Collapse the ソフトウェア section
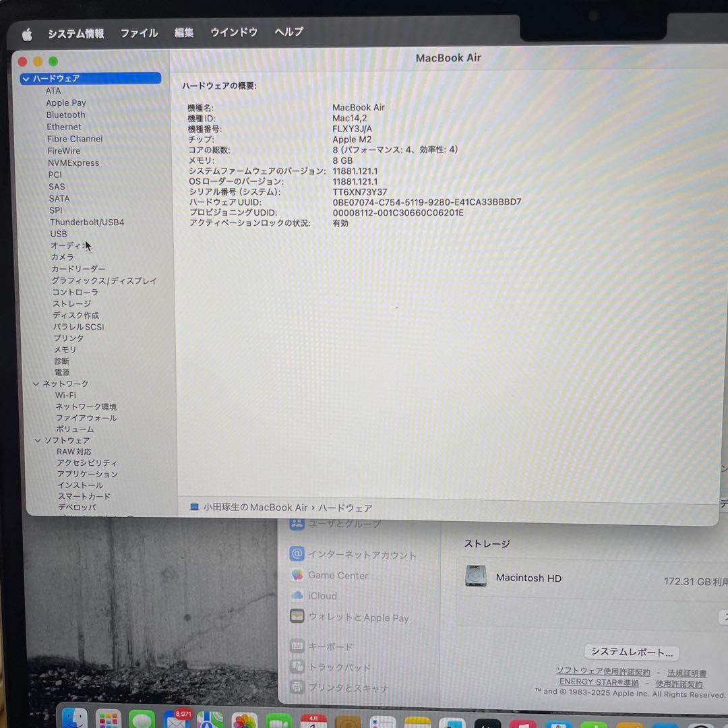This screenshot has height=728, width=728. (38, 440)
